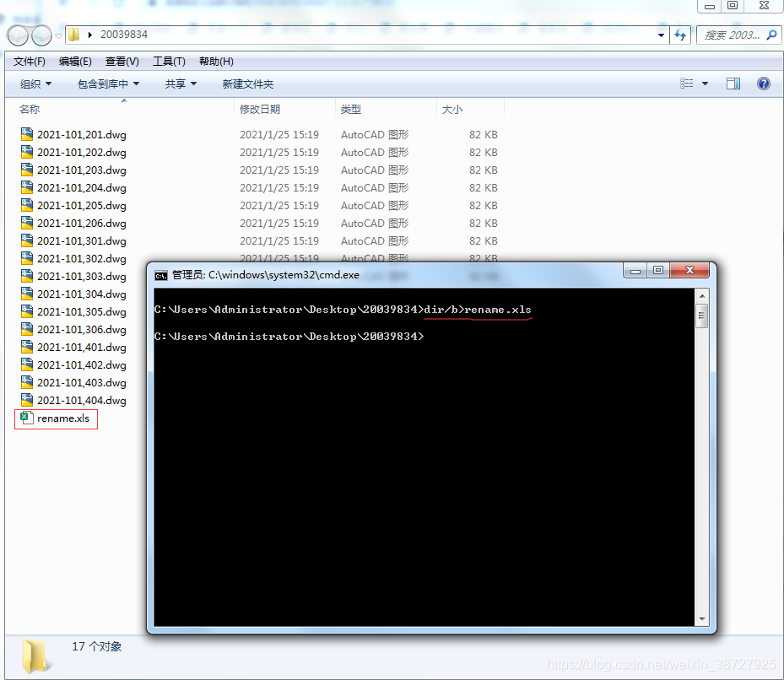Click the icon of 2021-101,403.dwg
784x680 pixels.
click(x=27, y=382)
